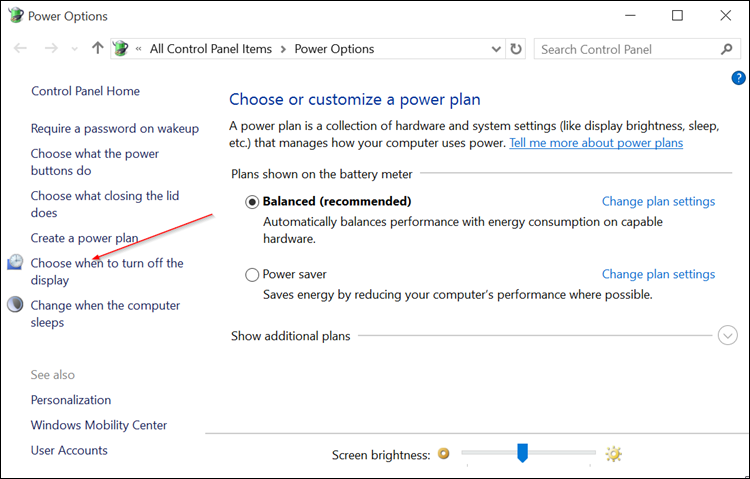750x479 pixels.
Task: Expand the address bar history dropdown
Action: click(496, 49)
